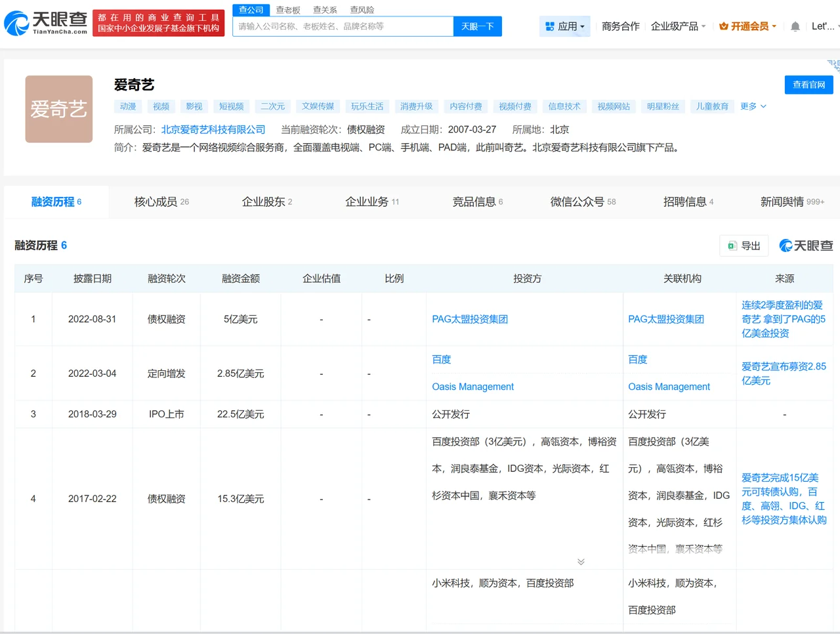Image resolution: width=840 pixels, height=634 pixels.
Task: Click the 2018-03-29 date cell
Action: [x=93, y=415]
